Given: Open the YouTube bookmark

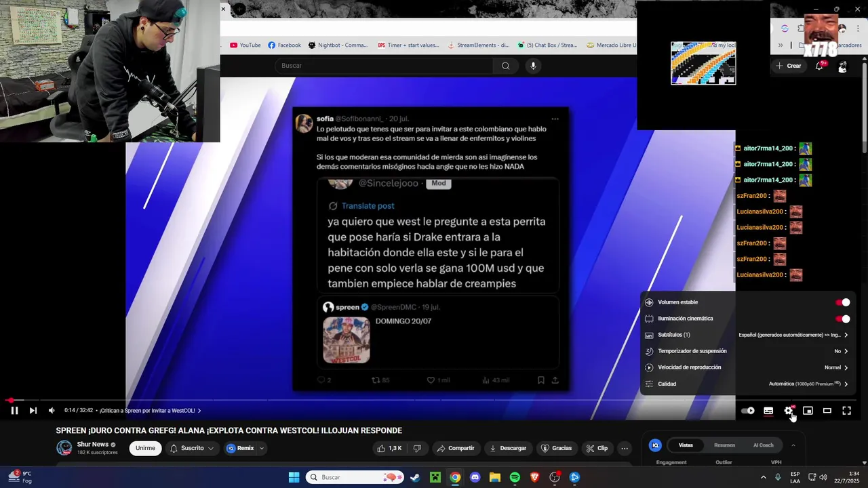Looking at the screenshot, I should tap(245, 45).
